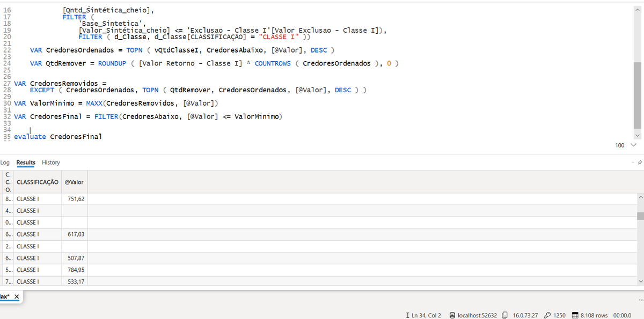The width and height of the screenshot is (644, 319).
Task: Sort by the CLASSIFICAÇÃO column header
Action: click(38, 182)
